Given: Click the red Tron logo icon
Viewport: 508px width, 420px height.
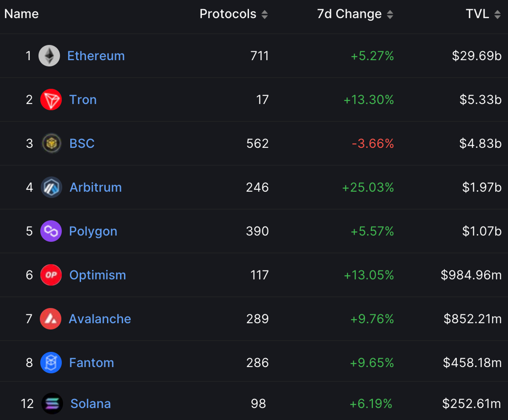Looking at the screenshot, I should point(51,100).
